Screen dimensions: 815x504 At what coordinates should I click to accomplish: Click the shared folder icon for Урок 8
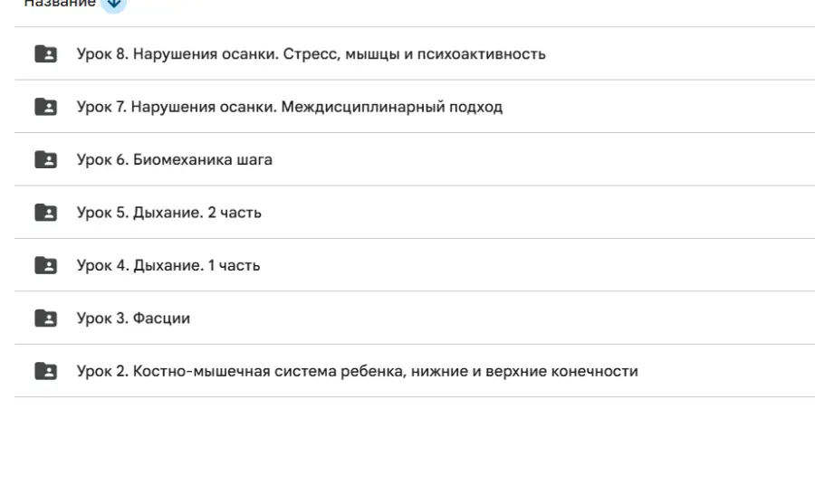click(x=45, y=54)
